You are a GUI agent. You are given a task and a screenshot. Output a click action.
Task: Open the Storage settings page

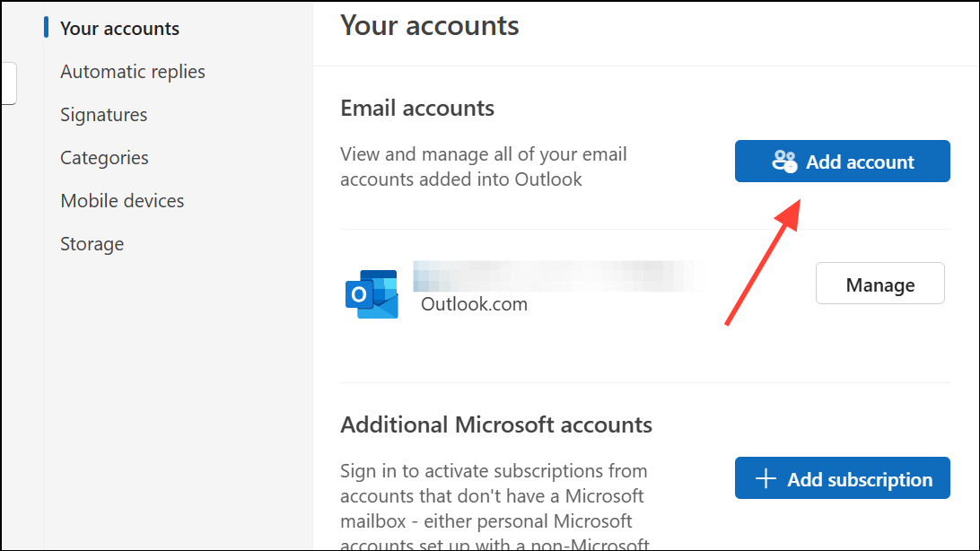92,243
